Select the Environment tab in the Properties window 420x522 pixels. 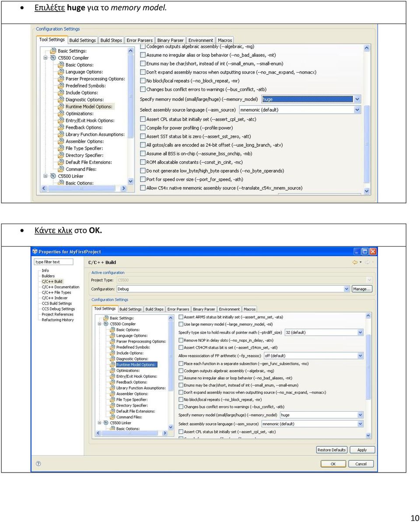(x=229, y=309)
